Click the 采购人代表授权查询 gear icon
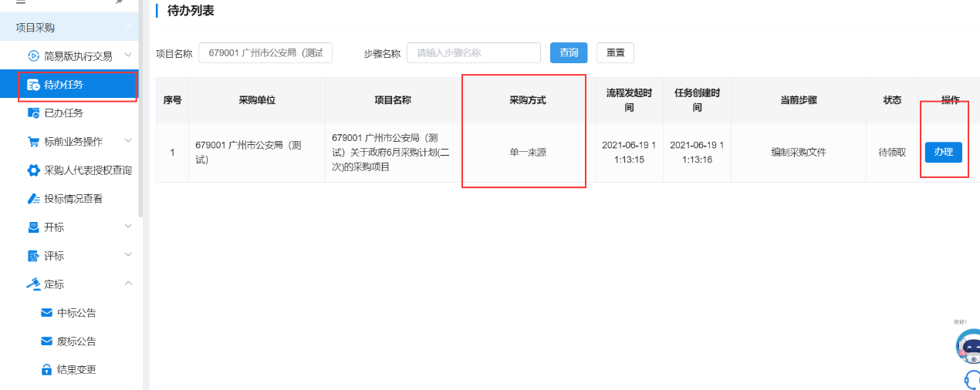This screenshot has height=390, width=980. tap(33, 170)
